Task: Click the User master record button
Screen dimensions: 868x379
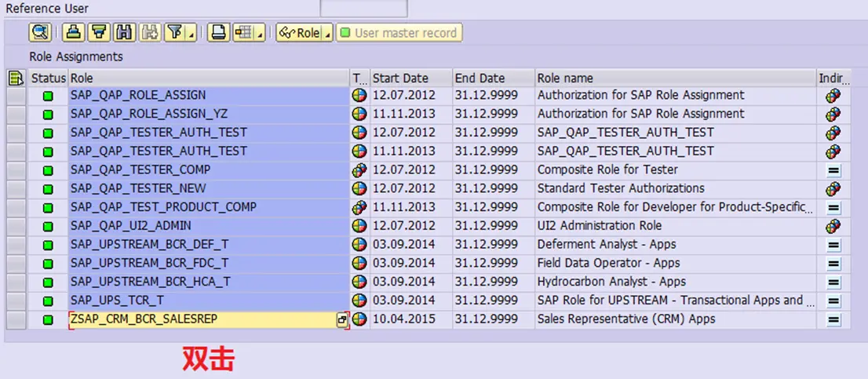Action: [399, 33]
